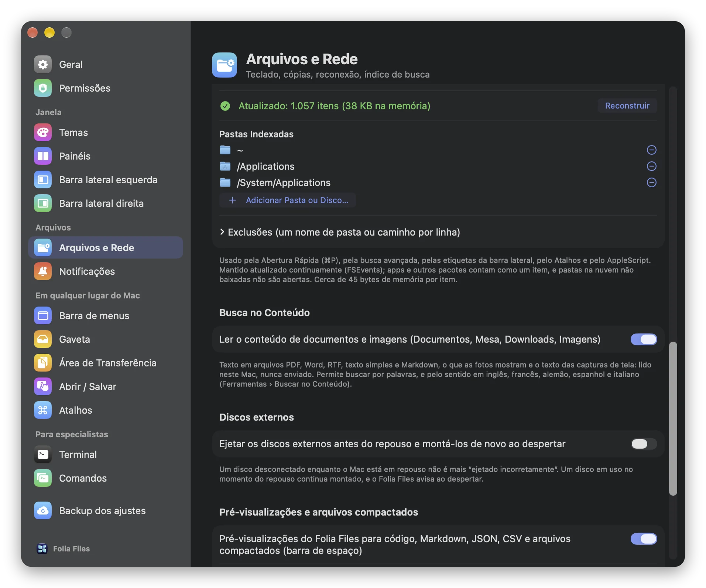Click the Barra lateral esquerda icon
This screenshot has height=588, width=706.
tap(43, 180)
